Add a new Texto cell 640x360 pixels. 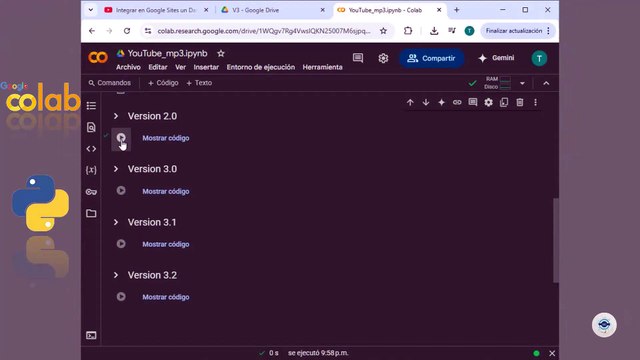[199, 83]
